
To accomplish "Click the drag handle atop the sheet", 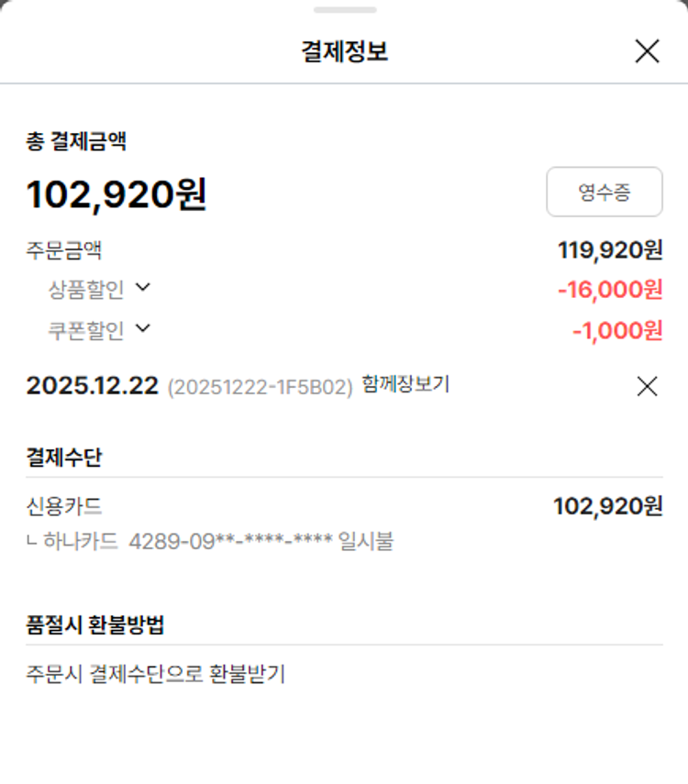I will [344, 10].
